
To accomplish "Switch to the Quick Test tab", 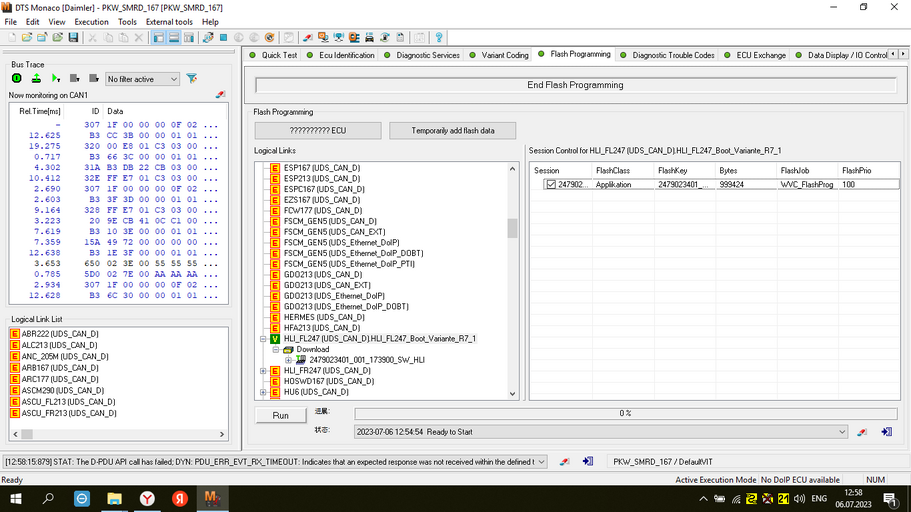I will click(x=273, y=55).
